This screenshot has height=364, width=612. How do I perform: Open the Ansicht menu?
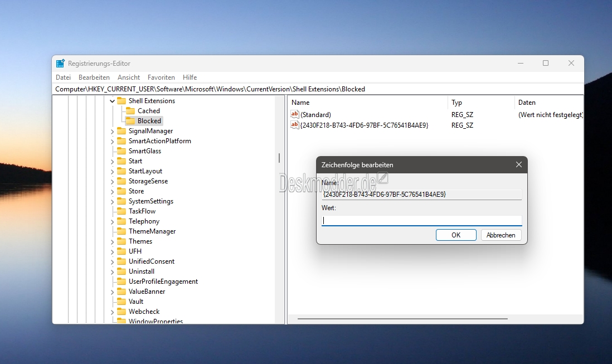[129, 77]
